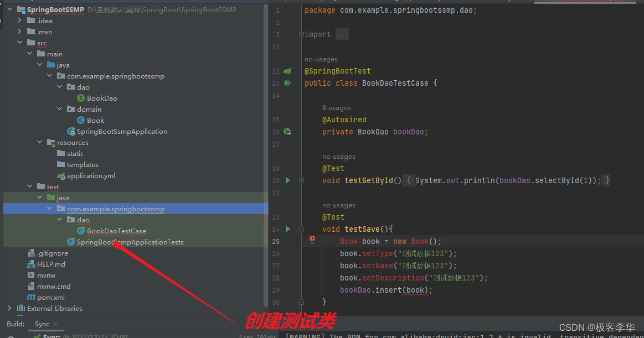Click the HELP.md markdown icon

pos(31,264)
